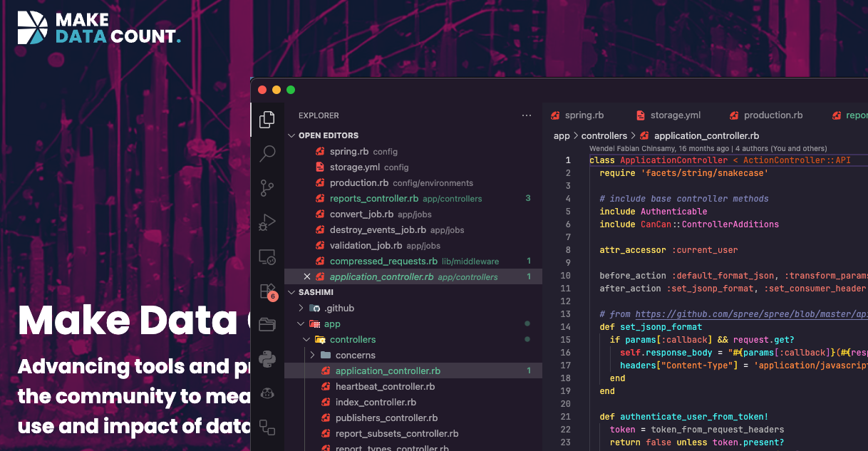The width and height of the screenshot is (868, 451).
Task: Click 'def authenticate_user_from_token!' line
Action: coord(683,416)
